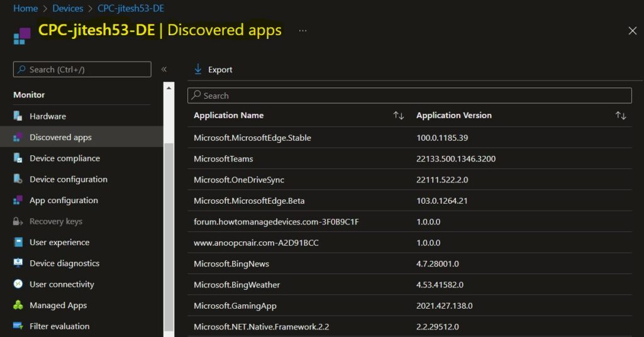Click the App configuration sidebar icon
Screen dimensions: 644x337
point(18,200)
